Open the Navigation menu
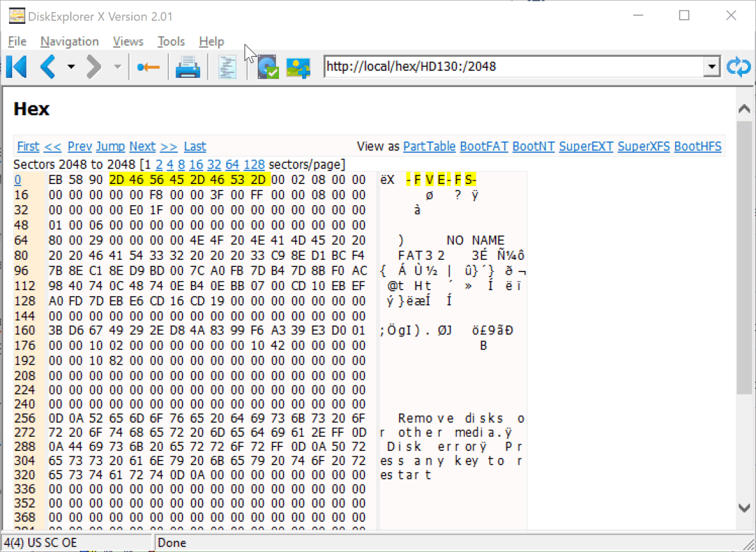This screenshot has width=756, height=552. (x=69, y=41)
